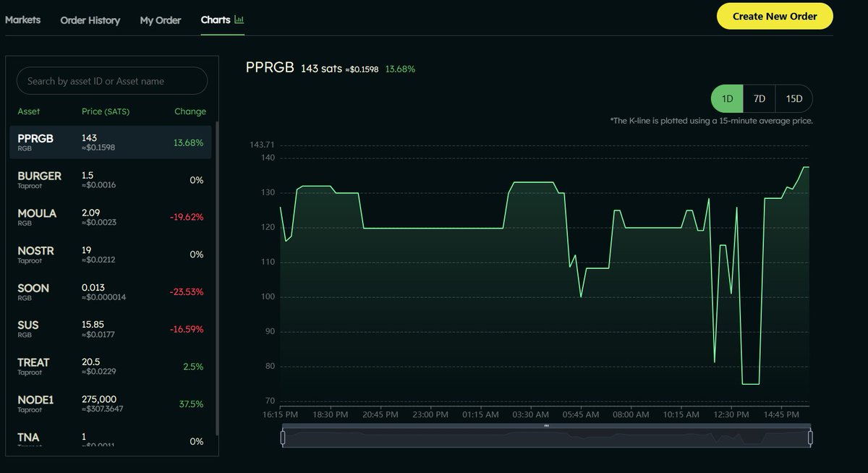Click the Create New Order button

775,16
